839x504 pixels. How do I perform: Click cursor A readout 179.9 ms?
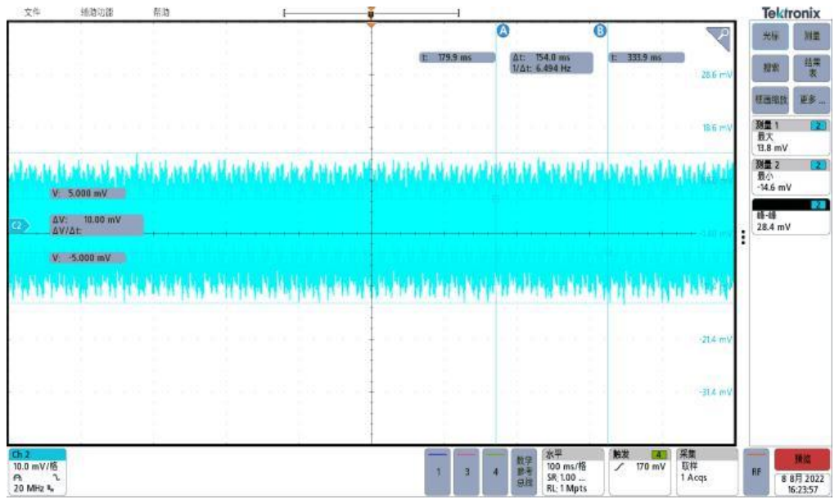(457, 57)
